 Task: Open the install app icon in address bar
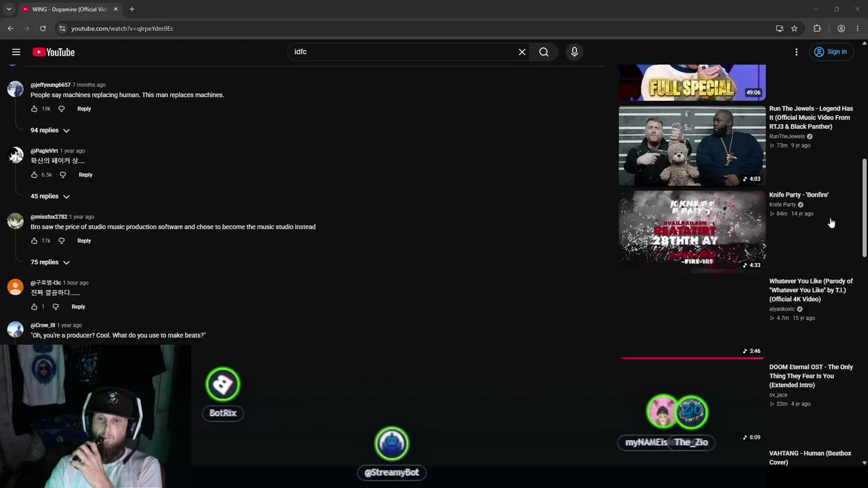coord(780,28)
